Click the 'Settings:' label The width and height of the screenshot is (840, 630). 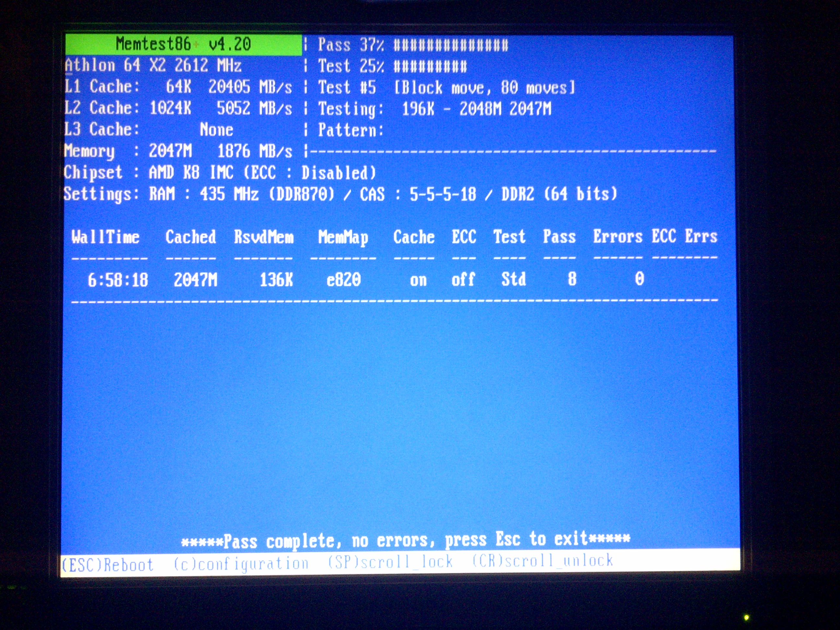tap(101, 194)
